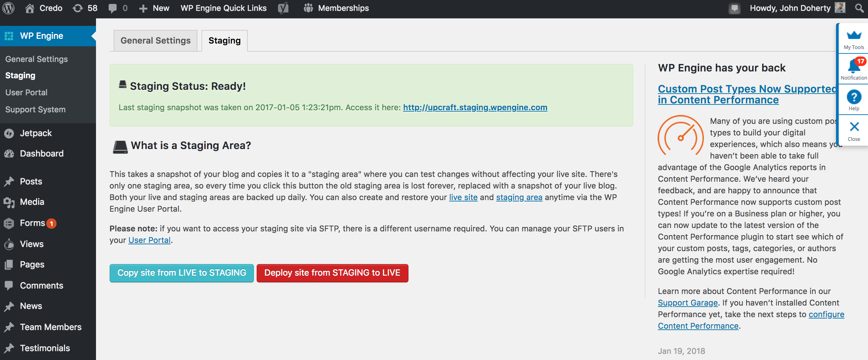Screen dimensions: 868x360
Task: Go to User Portal in sidebar
Action: tap(26, 93)
